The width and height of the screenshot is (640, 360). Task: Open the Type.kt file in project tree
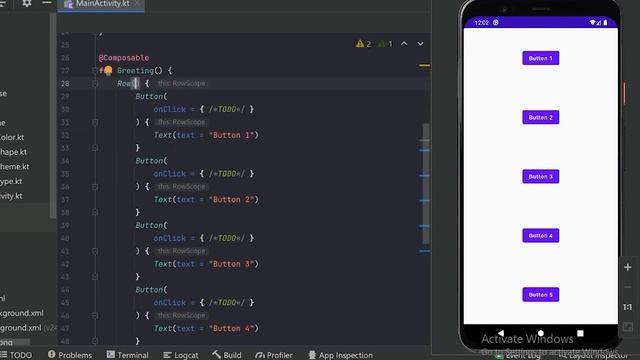[x=11, y=181]
